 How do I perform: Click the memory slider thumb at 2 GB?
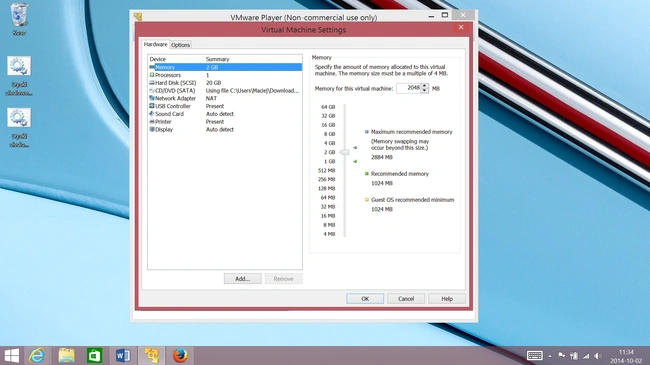point(344,152)
